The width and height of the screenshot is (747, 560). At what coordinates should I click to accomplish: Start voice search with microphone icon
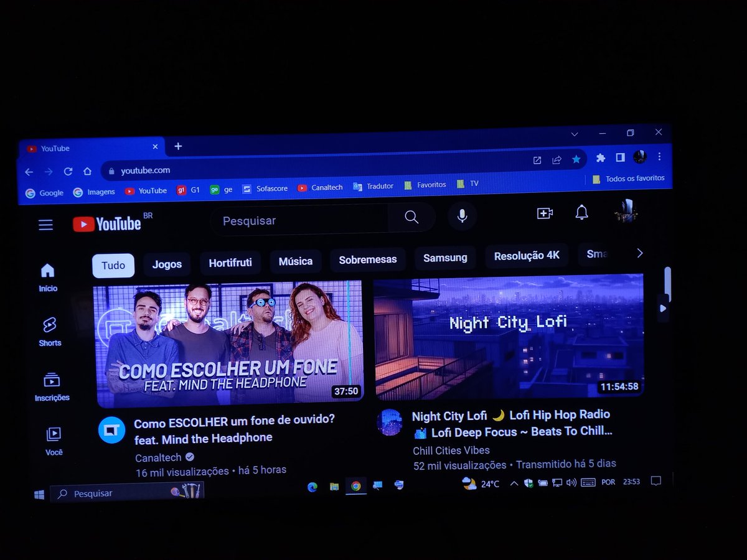462,215
